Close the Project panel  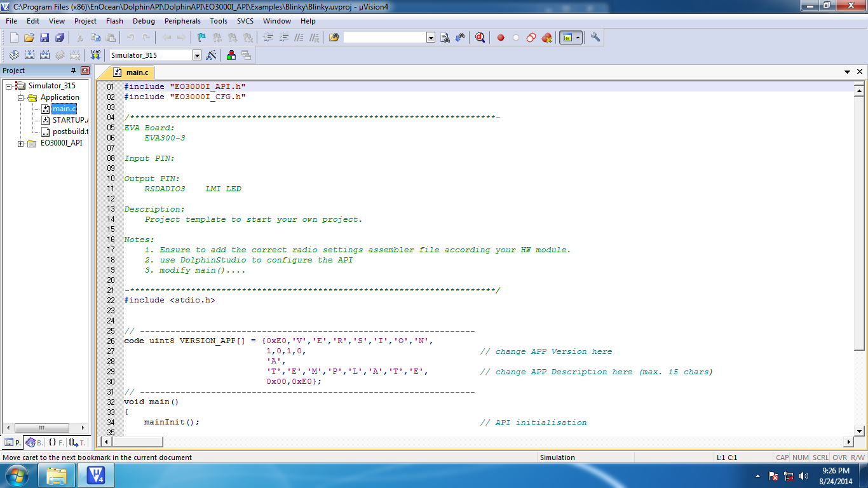coord(85,71)
